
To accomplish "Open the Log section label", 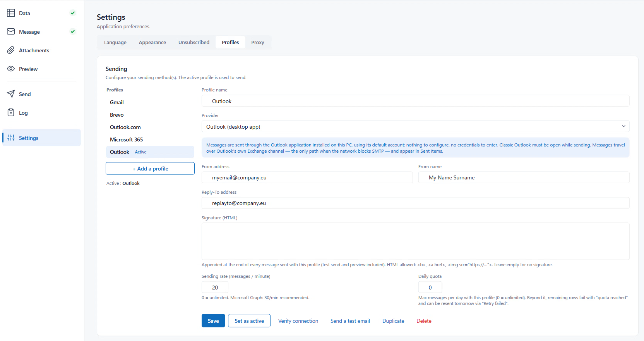I will 23,113.
